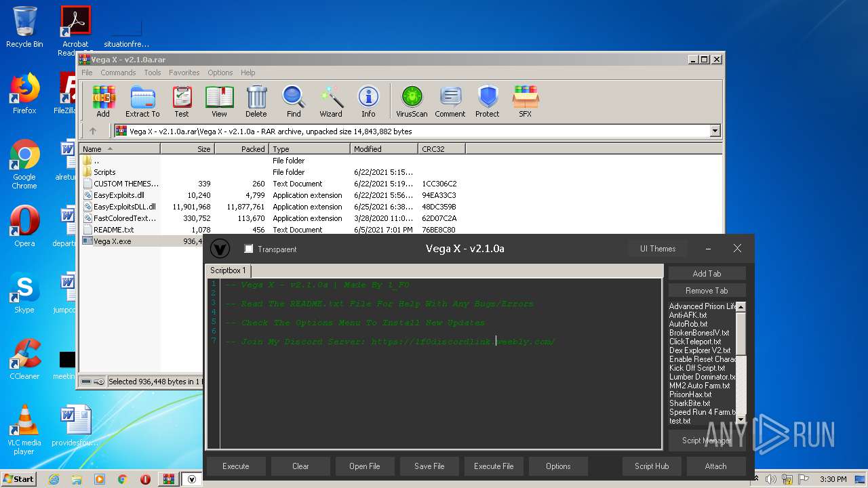Screen dimensions: 868x488
Task: Run VirusScan from WinRAR toolbar
Action: (x=412, y=102)
